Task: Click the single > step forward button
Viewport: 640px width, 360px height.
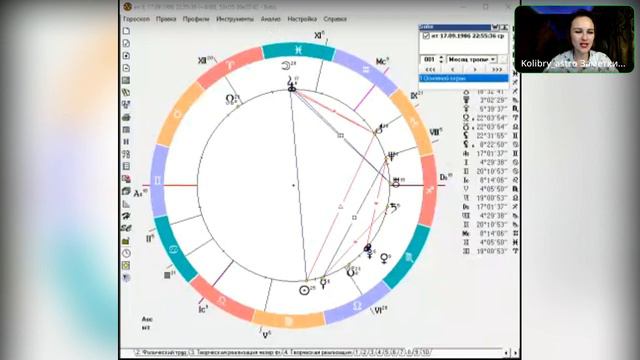Action: click(x=475, y=69)
